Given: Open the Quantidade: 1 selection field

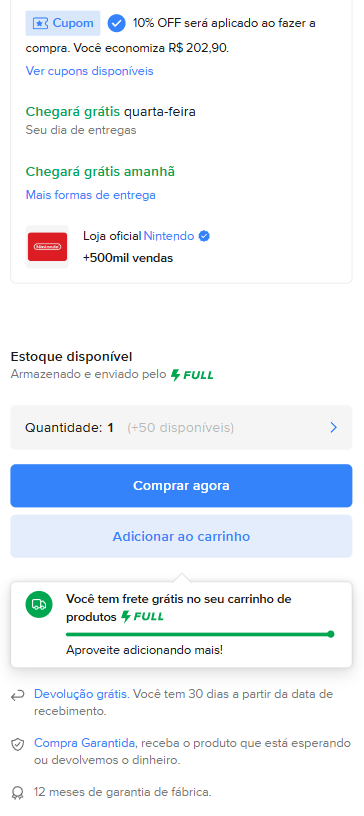Looking at the screenshot, I should tap(181, 428).
